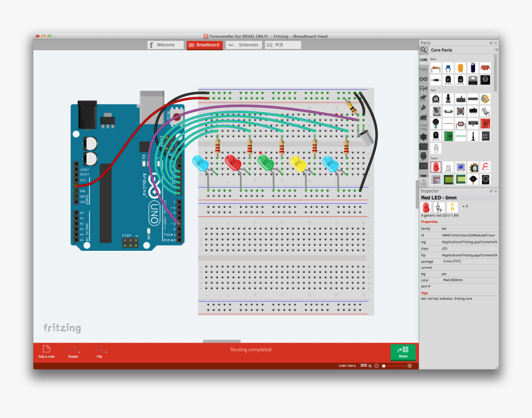Select the red inductor coil part
The image size is (532, 418).
coord(485,68)
